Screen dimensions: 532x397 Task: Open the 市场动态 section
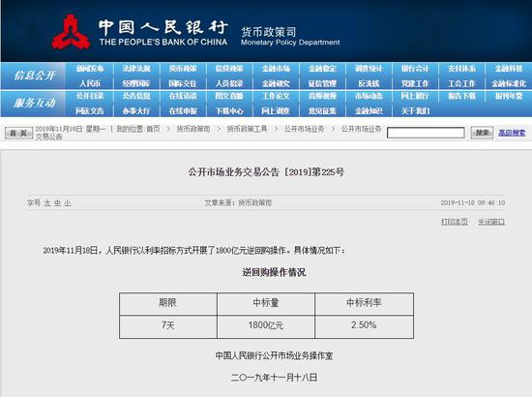[x=369, y=96]
